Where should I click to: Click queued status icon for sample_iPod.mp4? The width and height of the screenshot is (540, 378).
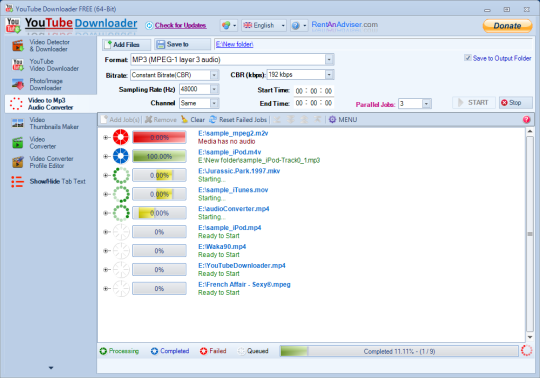pyautogui.click(x=121, y=232)
